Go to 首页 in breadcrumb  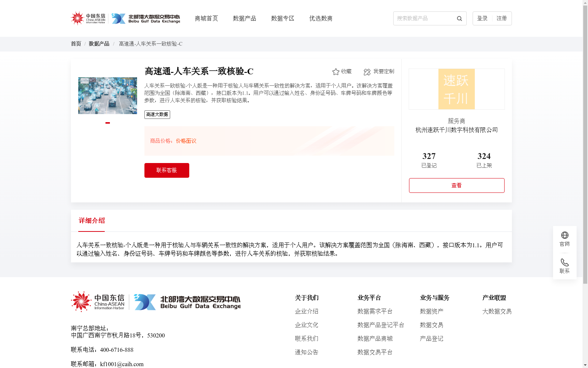(x=76, y=44)
